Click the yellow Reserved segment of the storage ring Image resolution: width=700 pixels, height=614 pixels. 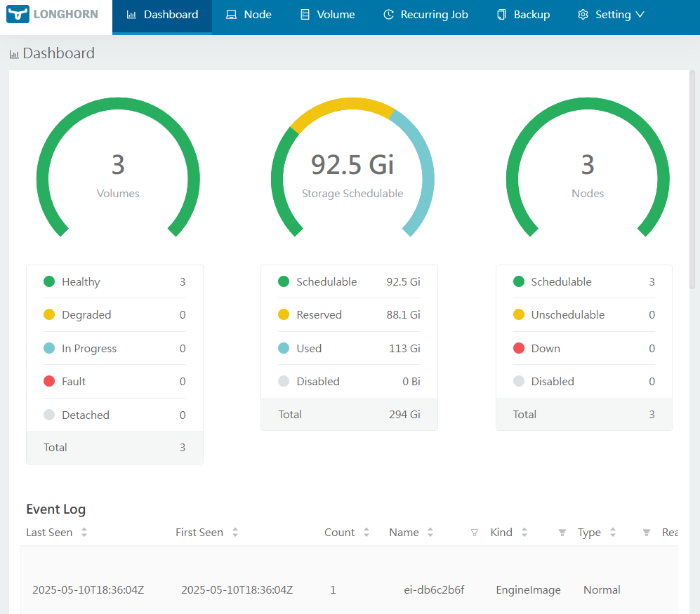pos(344,104)
